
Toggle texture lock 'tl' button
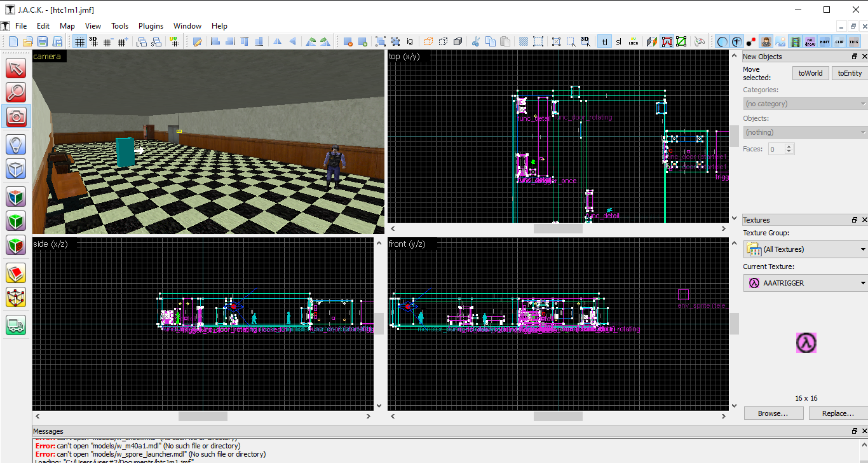click(x=604, y=41)
